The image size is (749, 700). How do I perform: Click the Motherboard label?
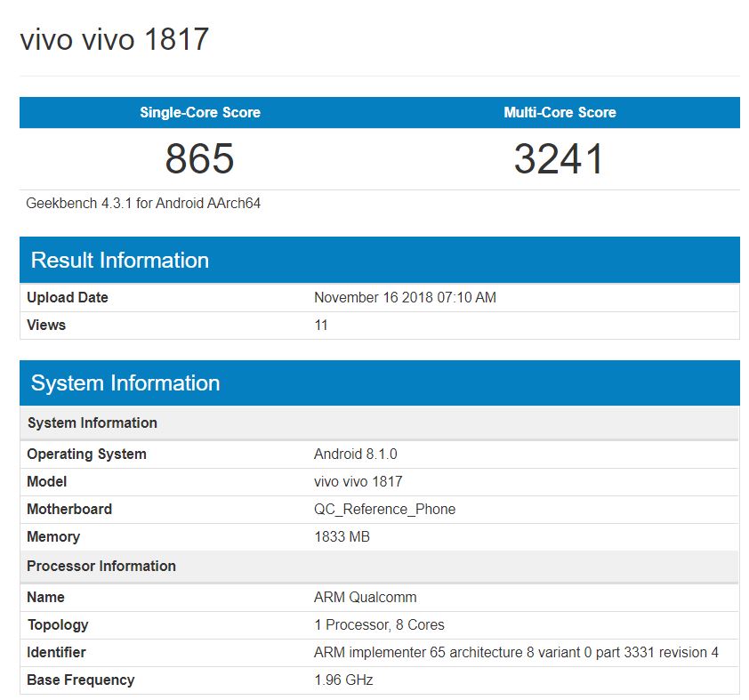tap(69, 509)
